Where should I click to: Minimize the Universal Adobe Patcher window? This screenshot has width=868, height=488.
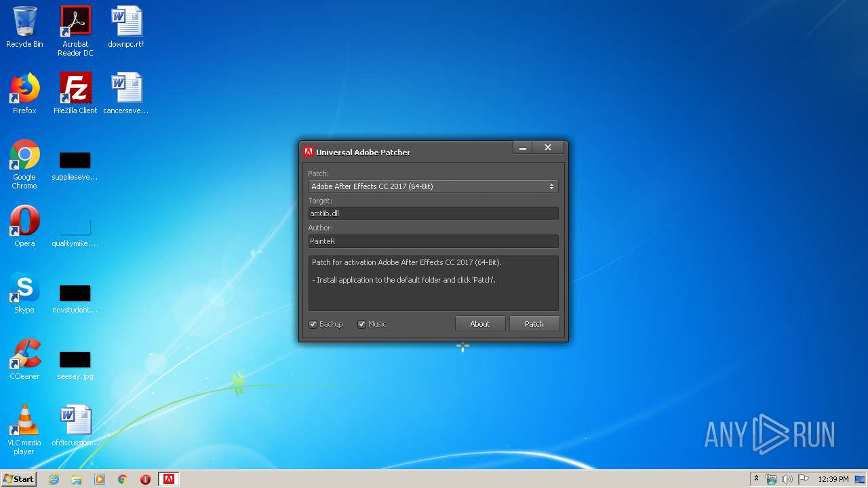point(522,148)
